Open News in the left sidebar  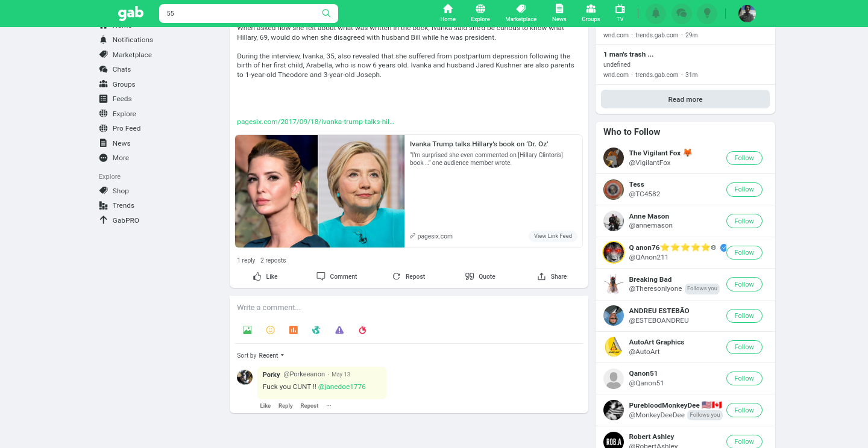[x=115, y=143]
